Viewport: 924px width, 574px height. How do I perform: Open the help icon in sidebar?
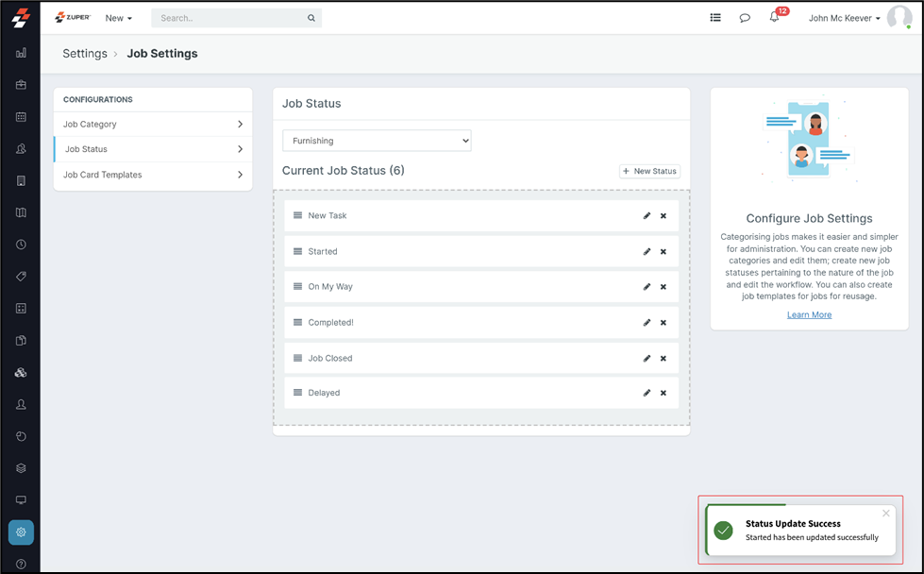click(21, 565)
